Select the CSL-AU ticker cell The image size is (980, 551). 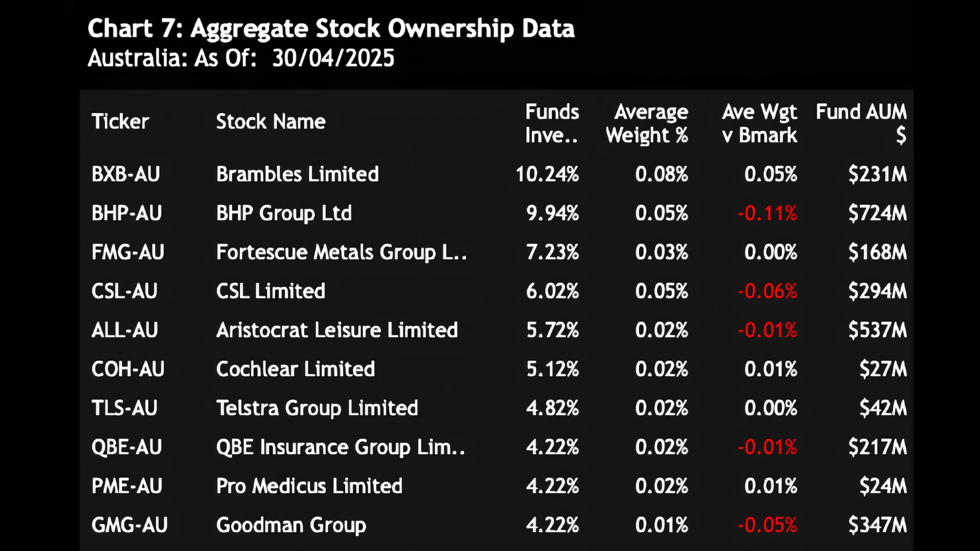point(125,291)
